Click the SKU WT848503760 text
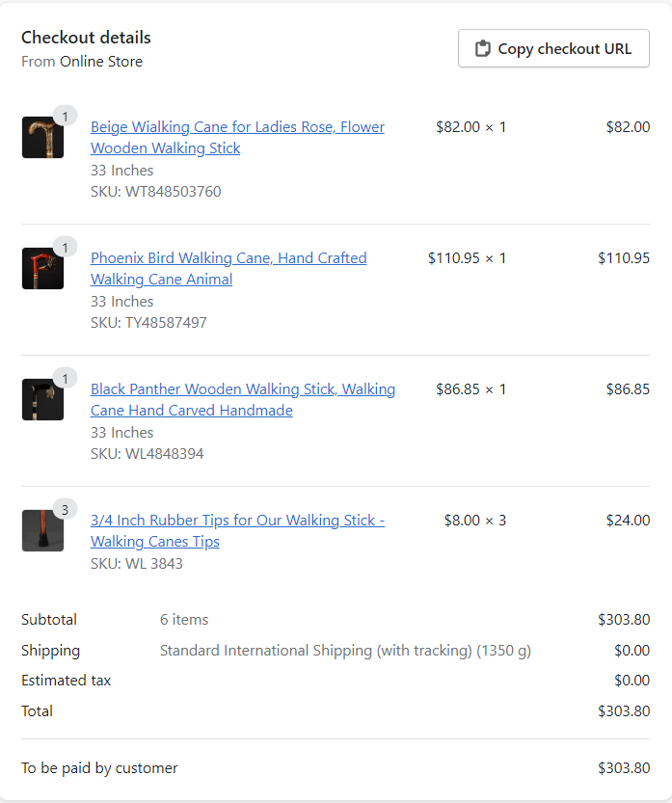The height and width of the screenshot is (803, 672). point(155,192)
